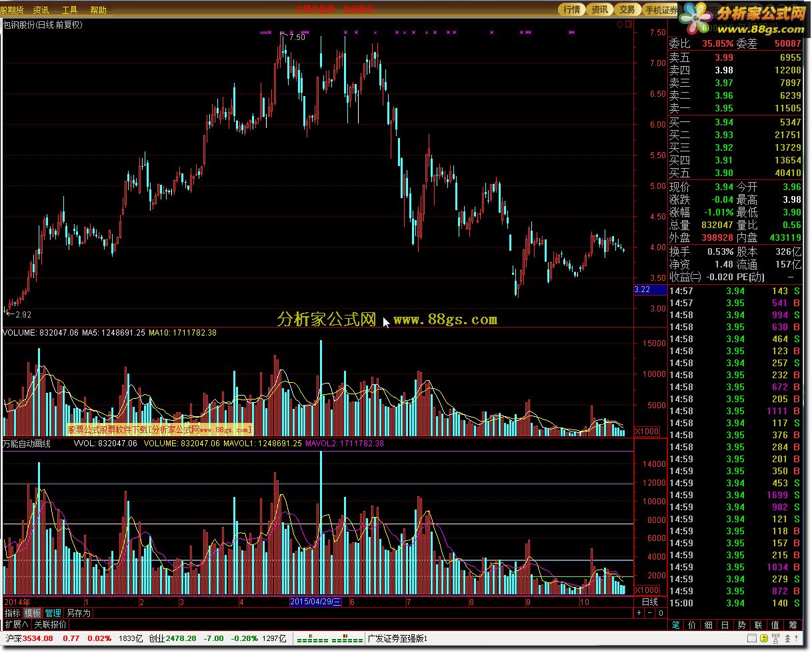Click the 交易 button at top right
812x653 pixels.
tap(627, 9)
